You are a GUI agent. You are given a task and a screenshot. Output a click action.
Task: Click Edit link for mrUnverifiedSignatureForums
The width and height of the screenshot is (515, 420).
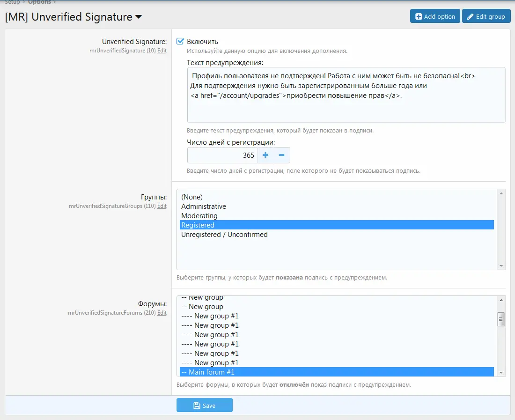click(x=162, y=313)
